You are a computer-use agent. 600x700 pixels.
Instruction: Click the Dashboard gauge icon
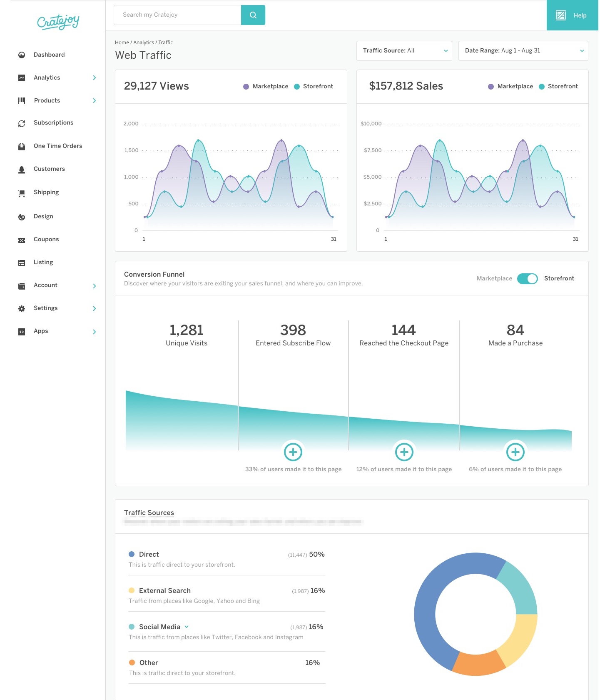(22, 55)
